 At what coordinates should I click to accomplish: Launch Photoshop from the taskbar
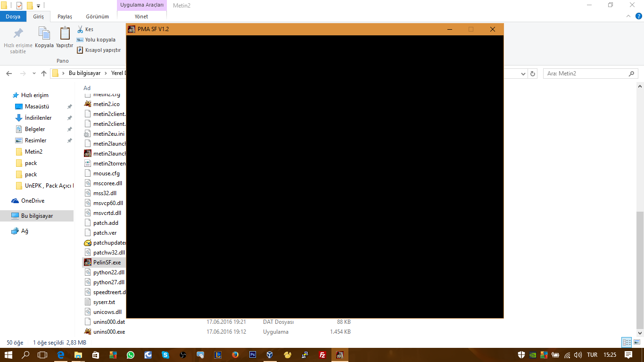[x=252, y=355]
